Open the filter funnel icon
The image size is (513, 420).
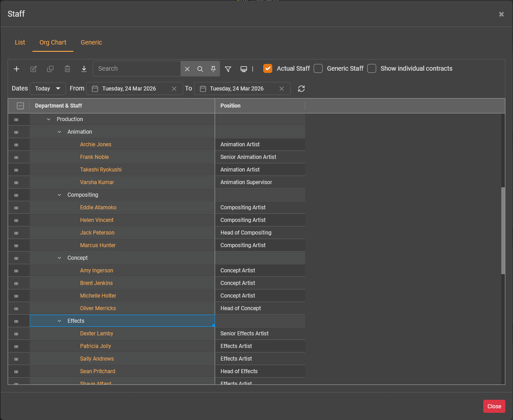pyautogui.click(x=228, y=69)
